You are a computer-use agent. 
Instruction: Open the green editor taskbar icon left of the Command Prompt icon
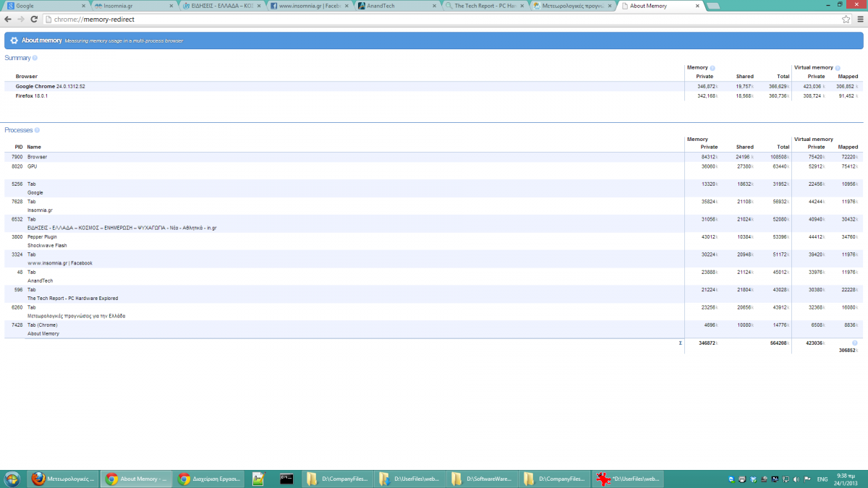(x=259, y=479)
